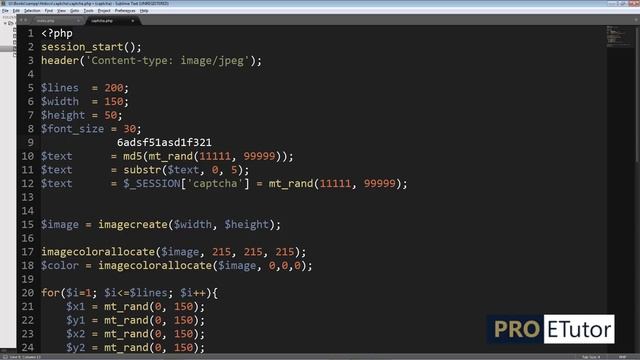Open the tab list dropdown at tab bar end

pos(636,20)
